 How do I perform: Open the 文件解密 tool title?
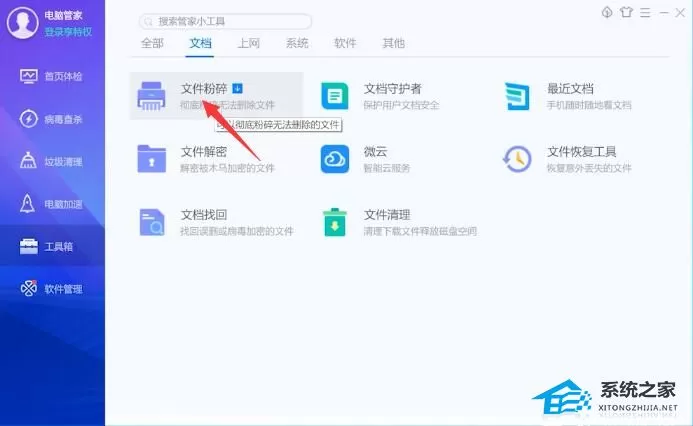204,152
